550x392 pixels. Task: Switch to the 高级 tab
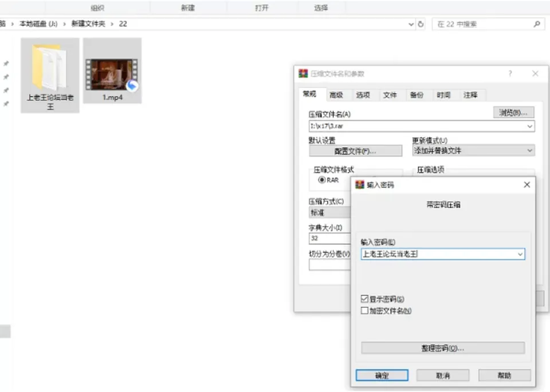tap(336, 95)
